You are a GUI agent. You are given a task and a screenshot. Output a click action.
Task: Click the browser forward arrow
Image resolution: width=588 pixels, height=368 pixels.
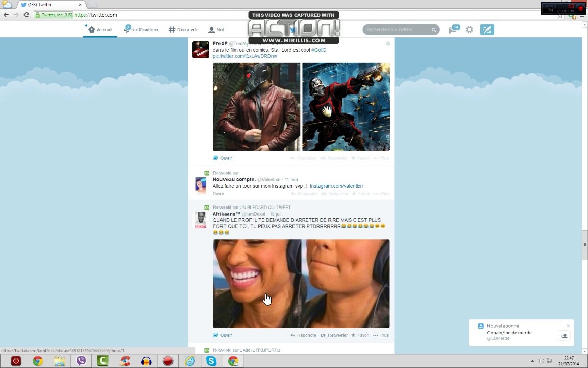coord(16,15)
